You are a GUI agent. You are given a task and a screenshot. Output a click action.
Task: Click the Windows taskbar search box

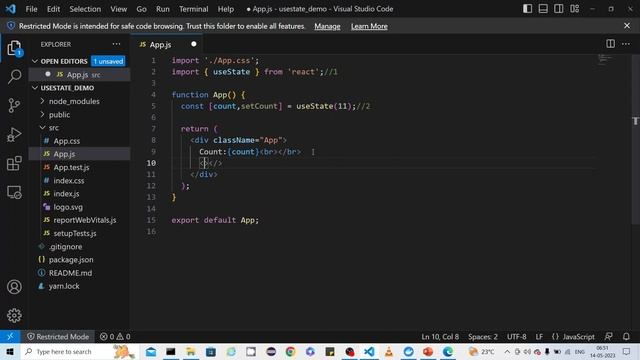[x=78, y=351]
